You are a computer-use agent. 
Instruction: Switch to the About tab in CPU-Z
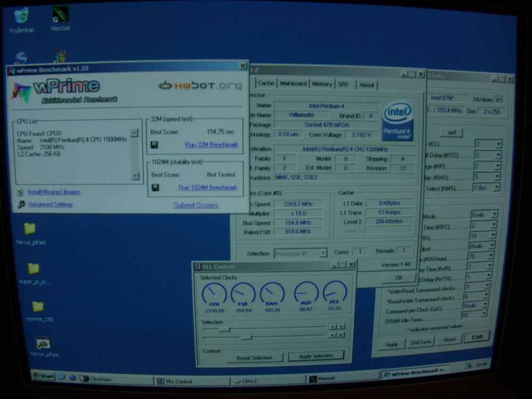pos(367,85)
